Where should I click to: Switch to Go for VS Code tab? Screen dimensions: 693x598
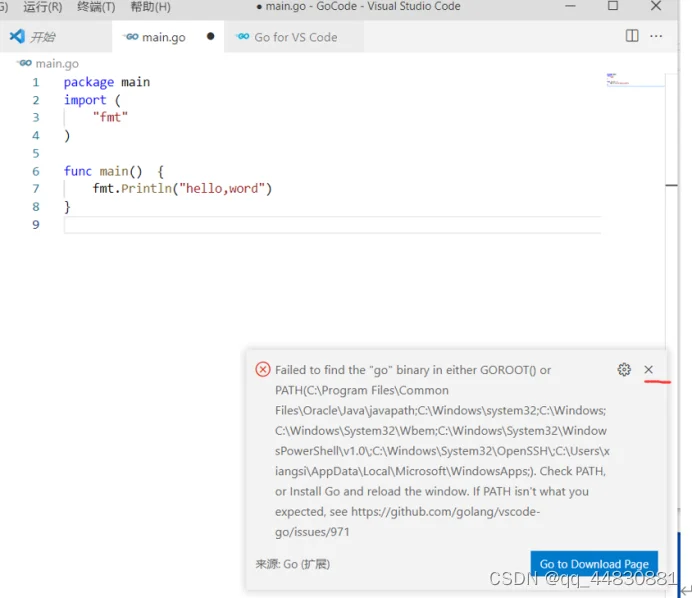296,37
